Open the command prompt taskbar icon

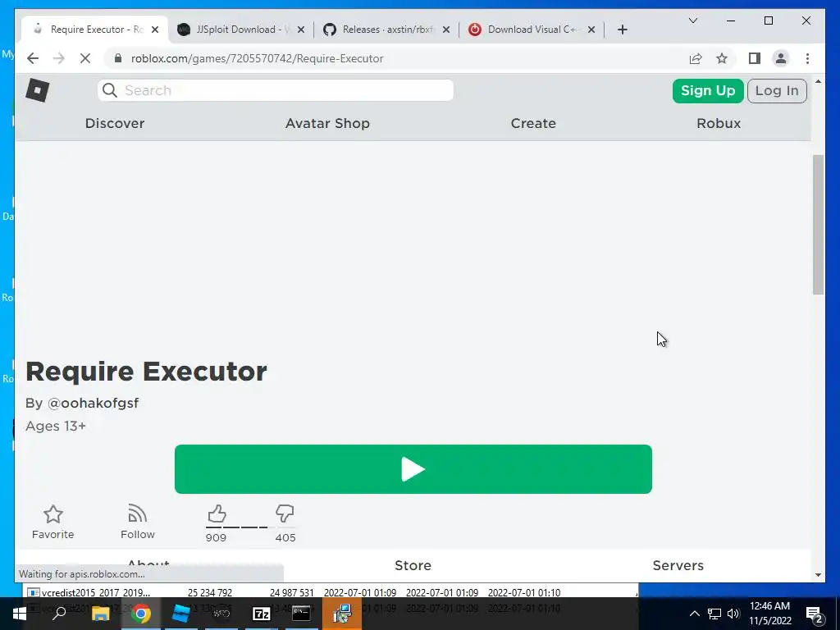point(301,614)
